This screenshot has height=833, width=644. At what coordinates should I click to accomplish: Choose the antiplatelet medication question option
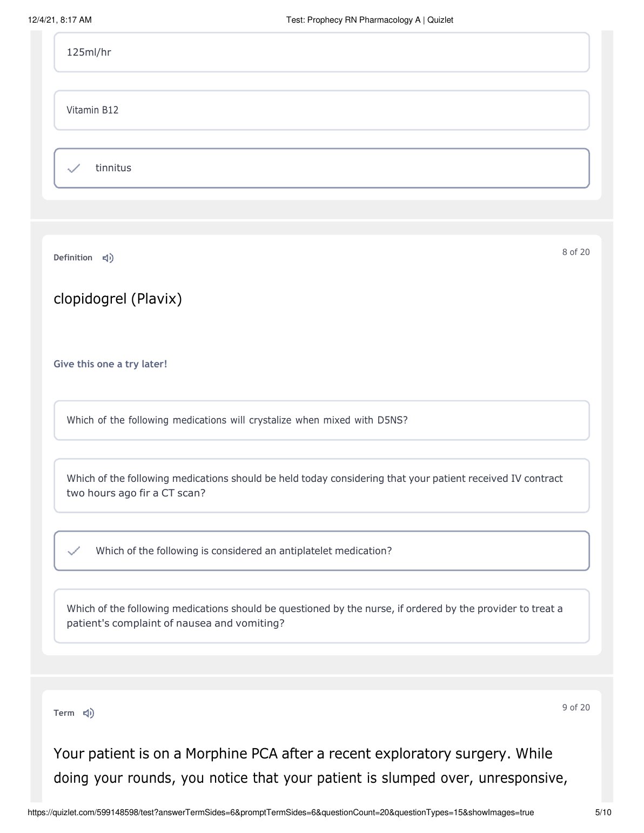tap(321, 551)
